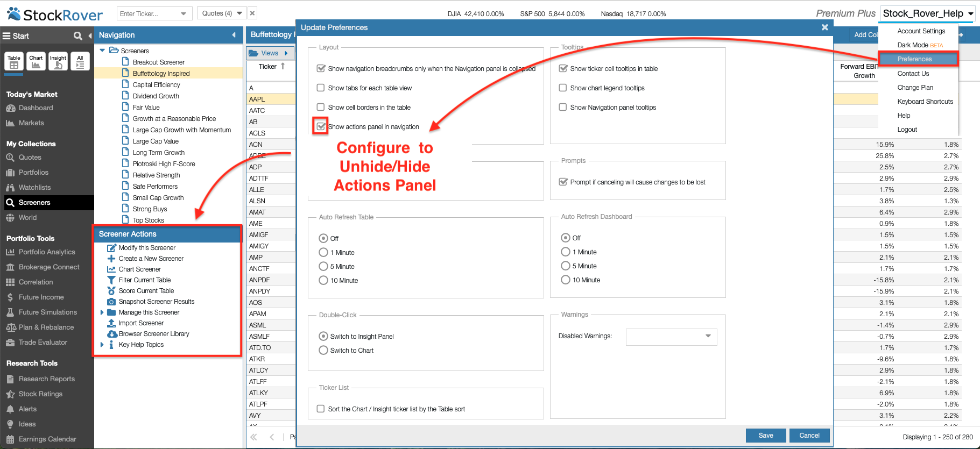Collapse the Screeners folder tree
This screenshot has height=449, width=980.
[x=102, y=50]
